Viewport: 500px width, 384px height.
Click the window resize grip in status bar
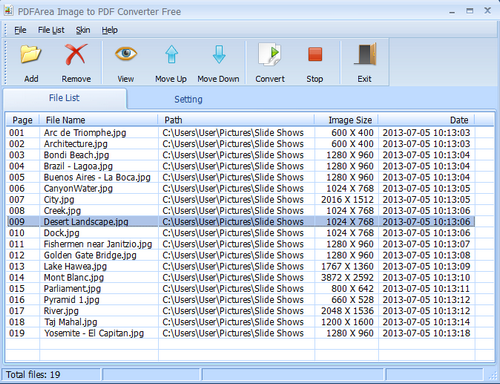tap(492, 376)
